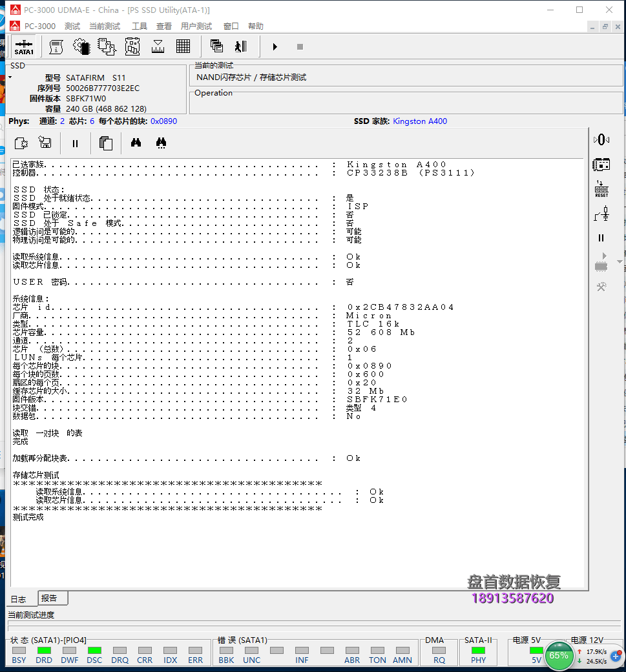
Task: Restore the inner MDI child window
Action: coord(605,26)
